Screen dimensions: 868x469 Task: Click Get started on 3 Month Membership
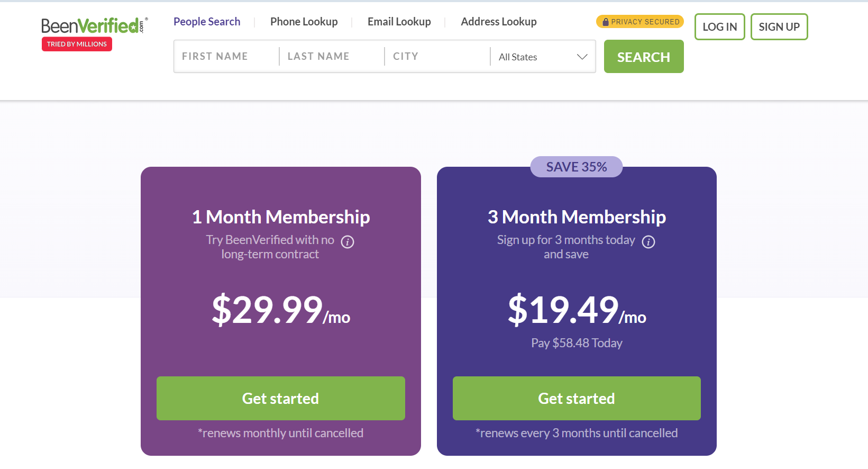click(576, 398)
